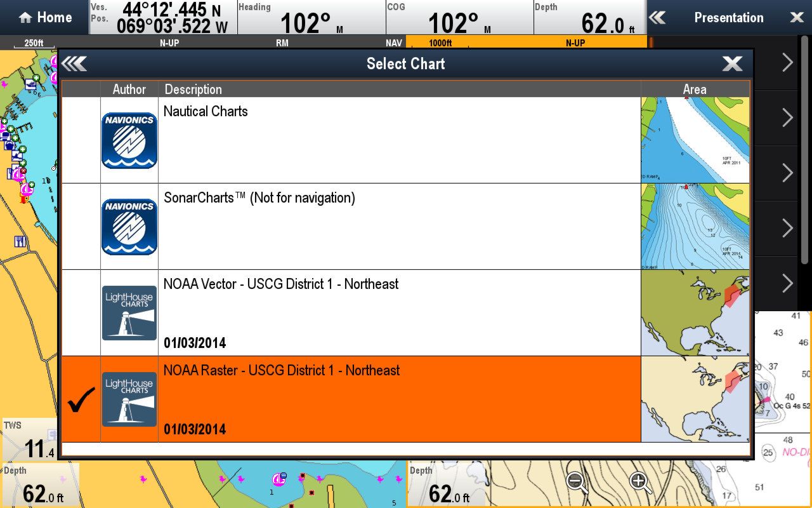Expand fifth Presentation menu chevron item
Viewport: 812px width, 508px height.
787,283
